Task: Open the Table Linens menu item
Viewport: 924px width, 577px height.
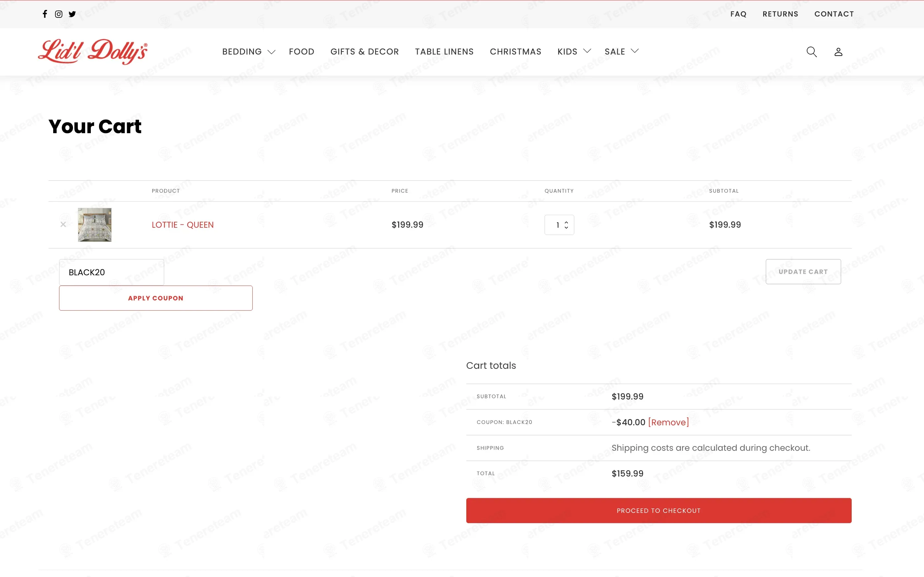Action: pyautogui.click(x=444, y=52)
